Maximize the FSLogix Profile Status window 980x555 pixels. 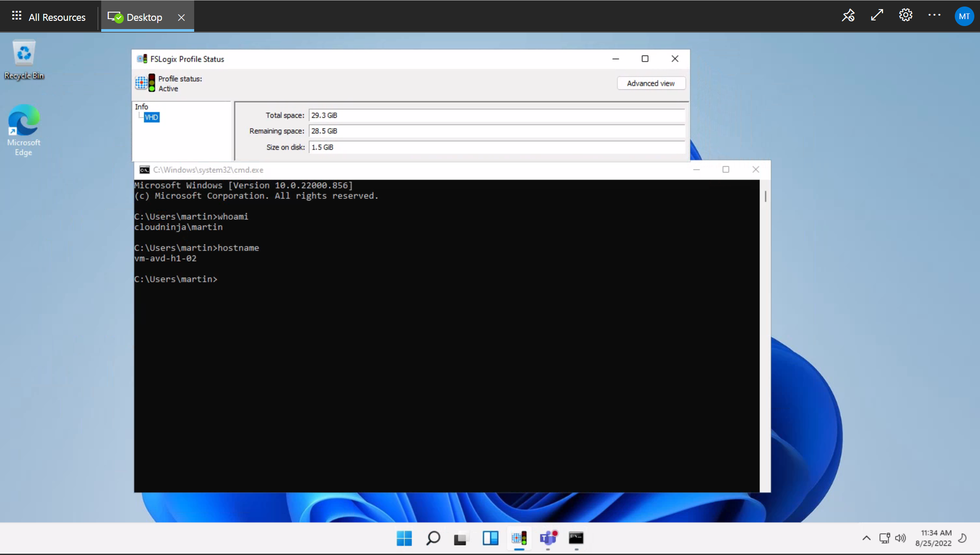tap(645, 59)
